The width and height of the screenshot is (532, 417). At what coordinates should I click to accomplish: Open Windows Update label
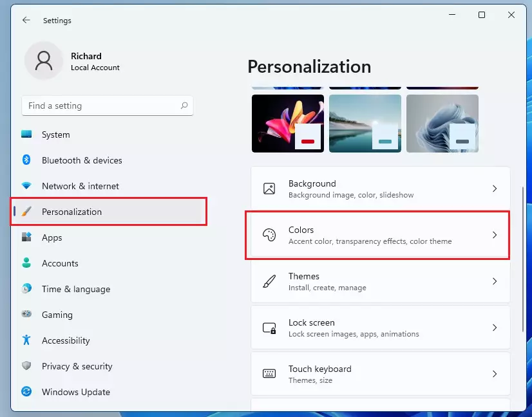tap(75, 392)
